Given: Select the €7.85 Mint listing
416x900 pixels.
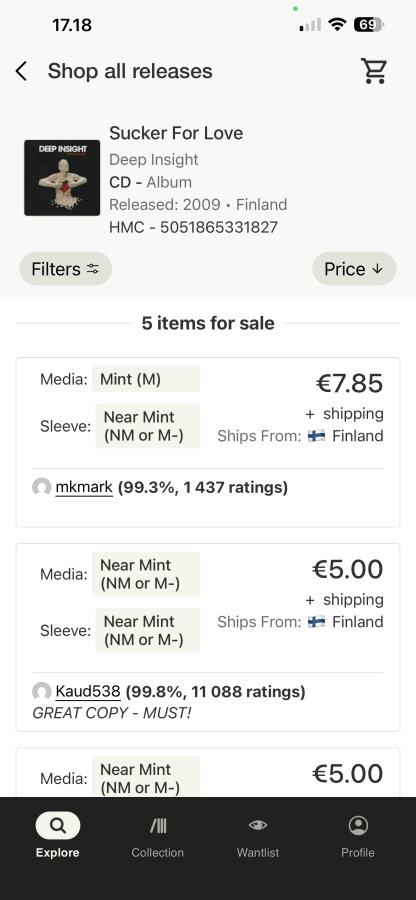Looking at the screenshot, I should (x=208, y=442).
